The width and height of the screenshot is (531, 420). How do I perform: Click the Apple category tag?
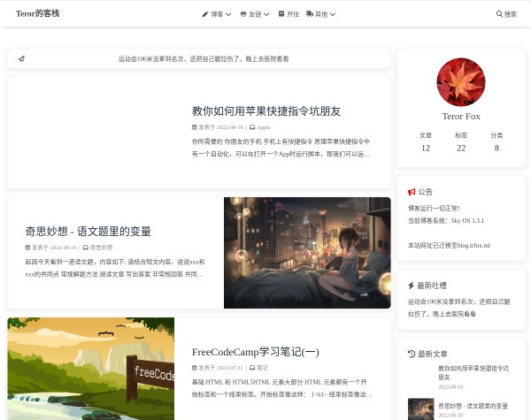click(x=263, y=127)
